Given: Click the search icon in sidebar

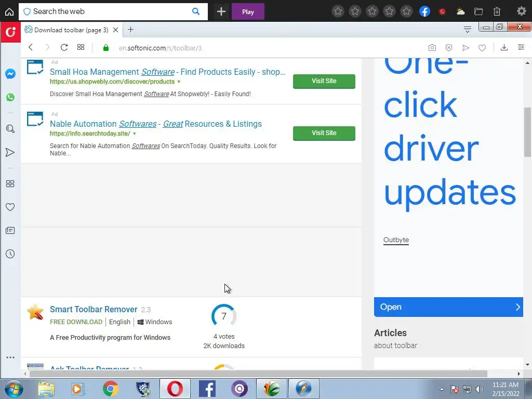Looking at the screenshot, I should tap(10, 129).
